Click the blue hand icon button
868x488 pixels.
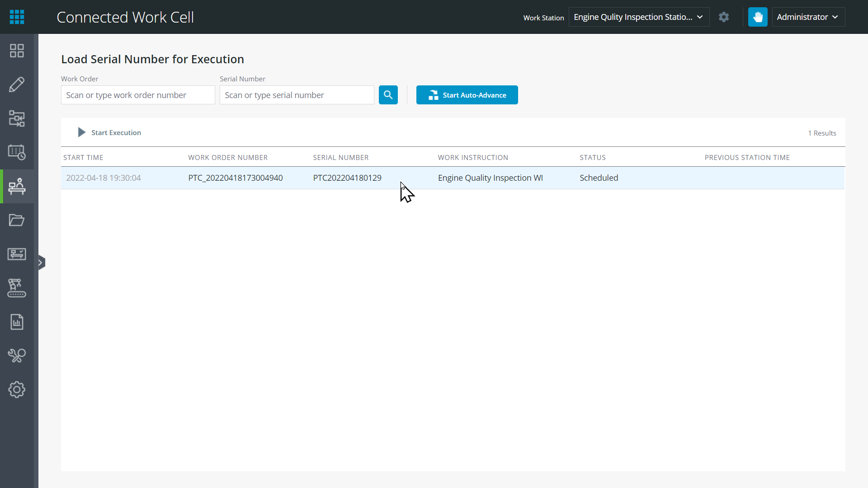(758, 17)
